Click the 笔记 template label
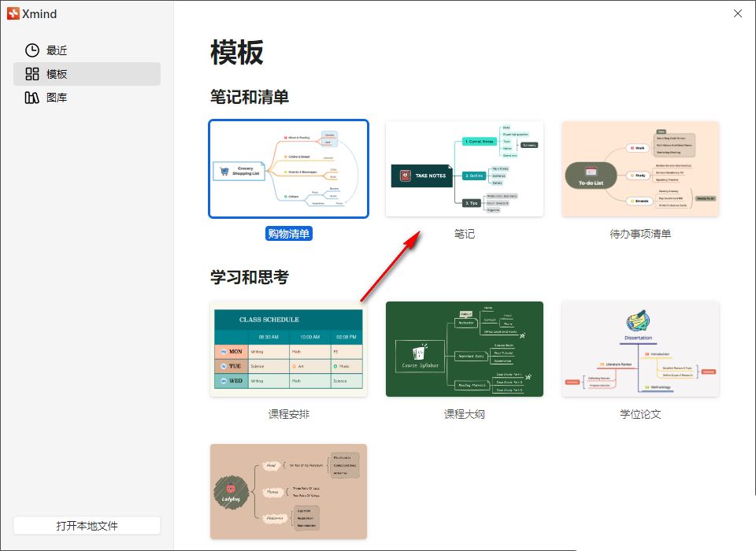756x551 pixels. point(465,234)
